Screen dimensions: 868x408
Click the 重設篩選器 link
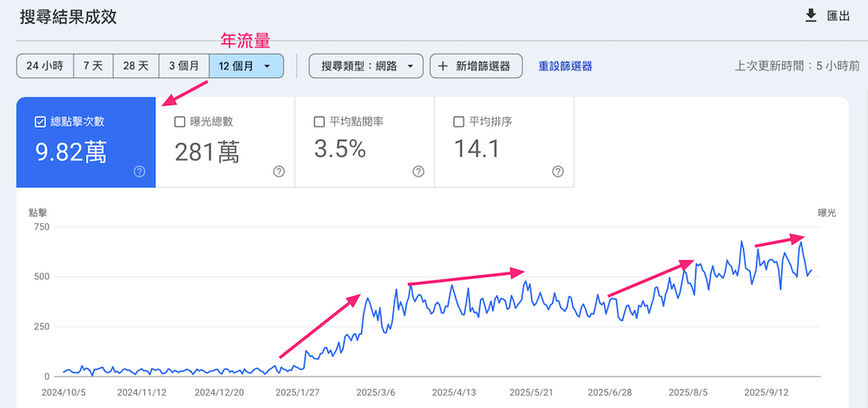pyautogui.click(x=565, y=66)
